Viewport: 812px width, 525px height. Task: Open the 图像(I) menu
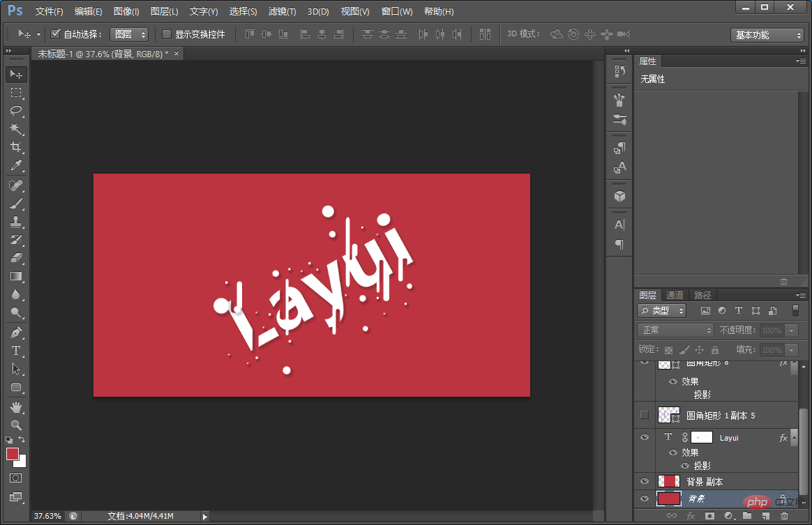point(126,11)
